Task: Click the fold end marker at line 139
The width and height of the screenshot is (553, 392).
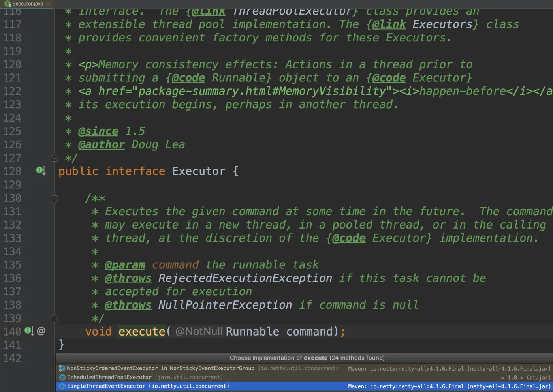Action: tap(54, 318)
